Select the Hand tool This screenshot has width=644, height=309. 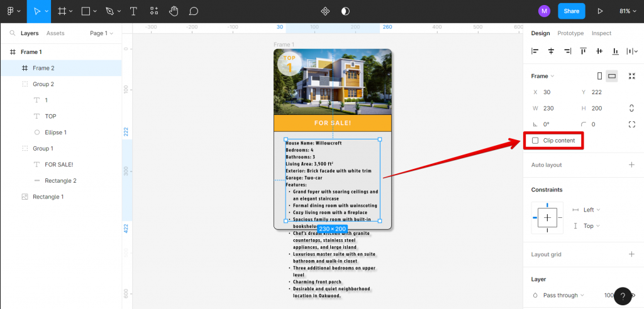[x=174, y=11]
